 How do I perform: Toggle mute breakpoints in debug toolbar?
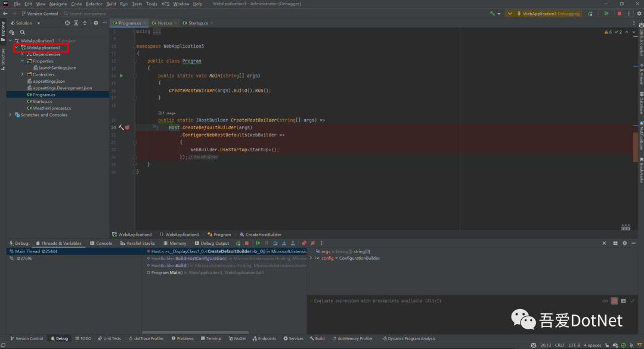(312, 243)
